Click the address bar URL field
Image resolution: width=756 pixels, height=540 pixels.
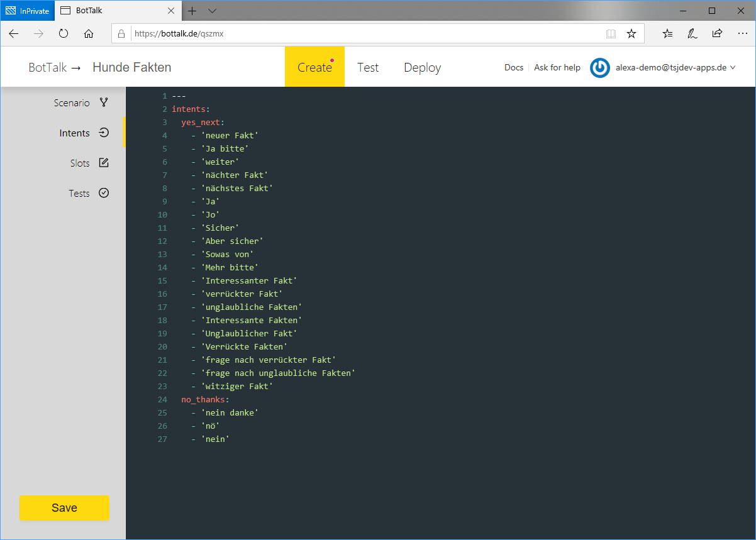365,34
